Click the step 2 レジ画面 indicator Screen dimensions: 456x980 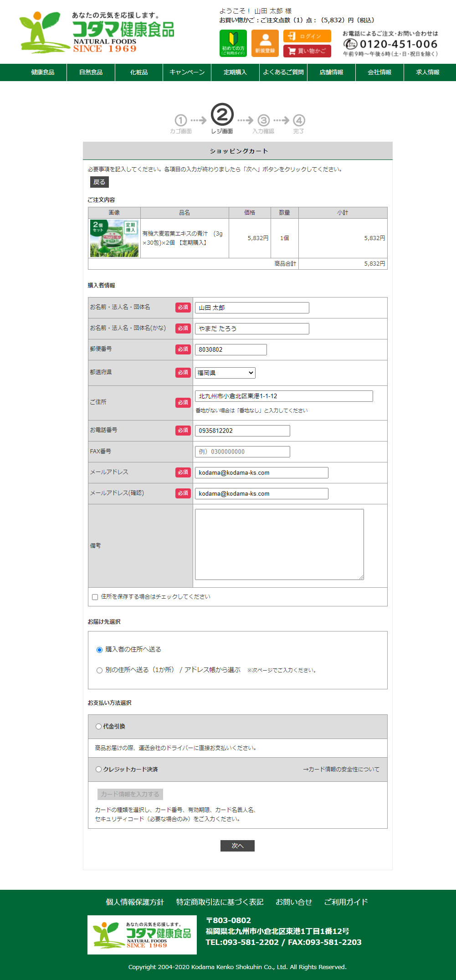[x=222, y=119]
